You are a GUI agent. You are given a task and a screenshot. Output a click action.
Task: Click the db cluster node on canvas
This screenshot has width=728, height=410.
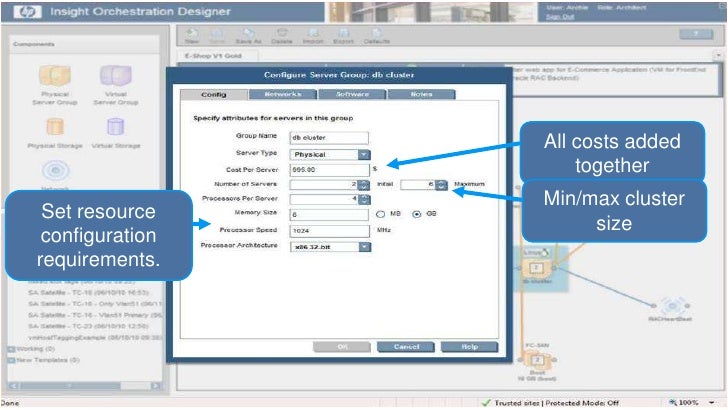point(536,268)
